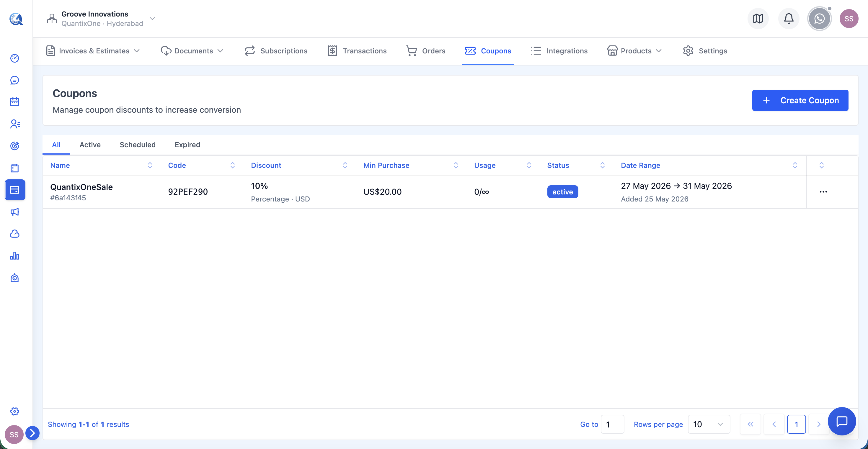This screenshot has height=449, width=868.
Task: Open the cloud sidebar icon
Action: [14, 234]
